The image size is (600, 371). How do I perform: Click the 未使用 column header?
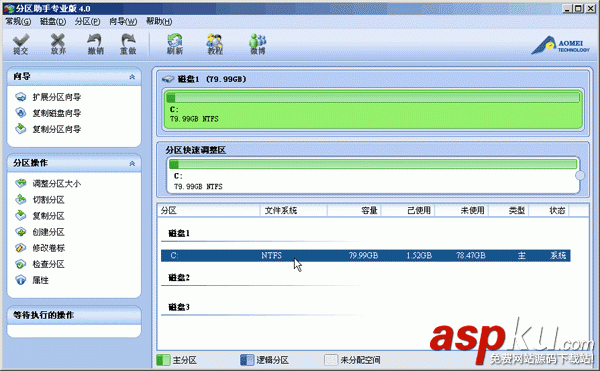tap(461, 210)
